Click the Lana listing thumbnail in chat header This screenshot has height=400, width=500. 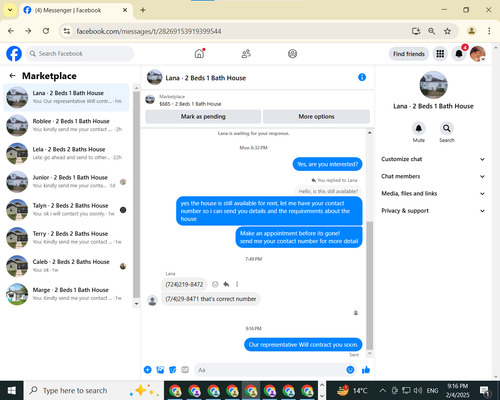point(154,77)
